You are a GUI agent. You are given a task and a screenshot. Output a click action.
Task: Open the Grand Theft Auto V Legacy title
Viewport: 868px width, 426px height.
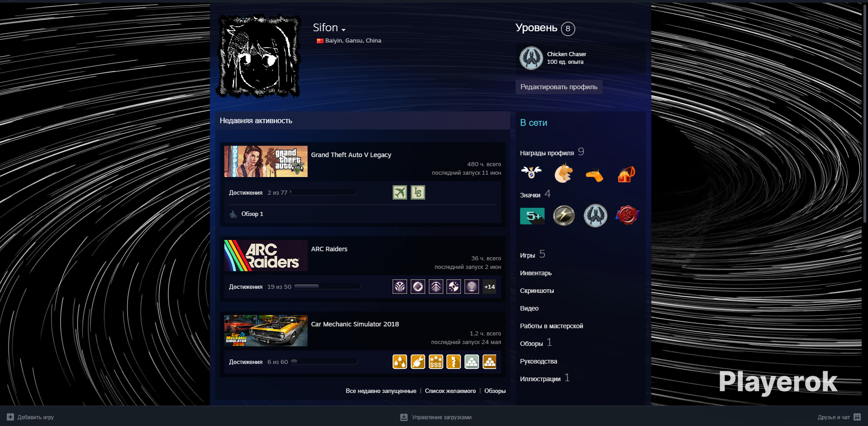351,155
